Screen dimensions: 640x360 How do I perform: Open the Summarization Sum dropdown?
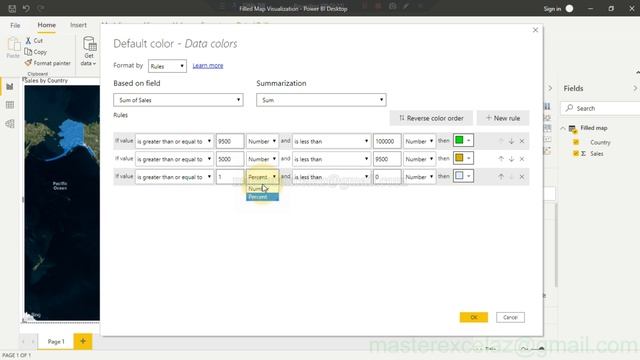(321, 100)
